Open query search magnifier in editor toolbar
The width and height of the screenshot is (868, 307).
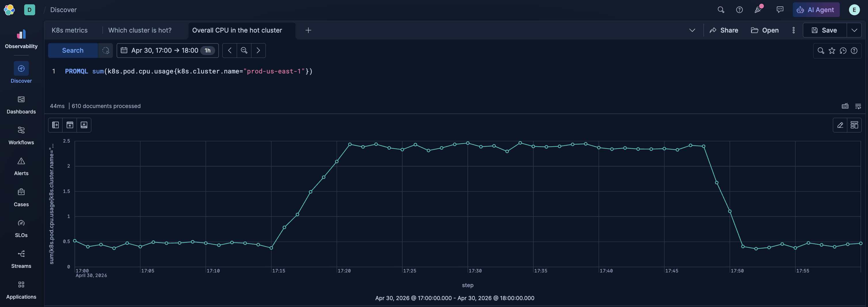(x=821, y=51)
